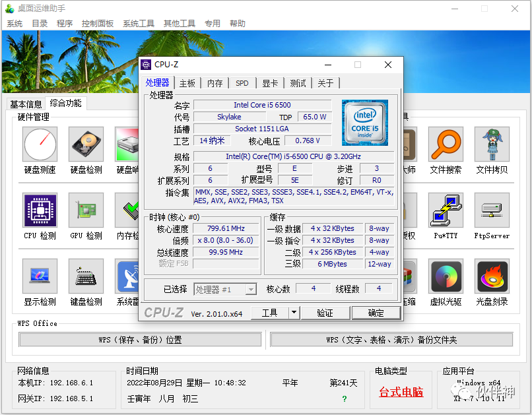Switch to the 主板 tab in CPU-Z
The width and height of the screenshot is (532, 415).
pyautogui.click(x=187, y=83)
